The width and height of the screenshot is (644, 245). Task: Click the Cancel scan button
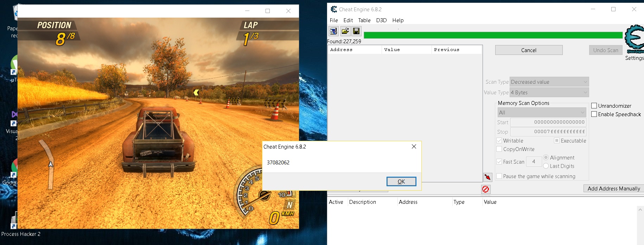tap(529, 50)
